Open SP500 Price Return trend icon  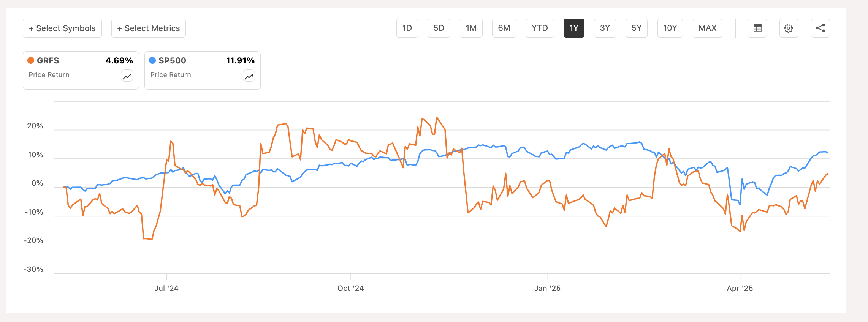[x=249, y=76]
